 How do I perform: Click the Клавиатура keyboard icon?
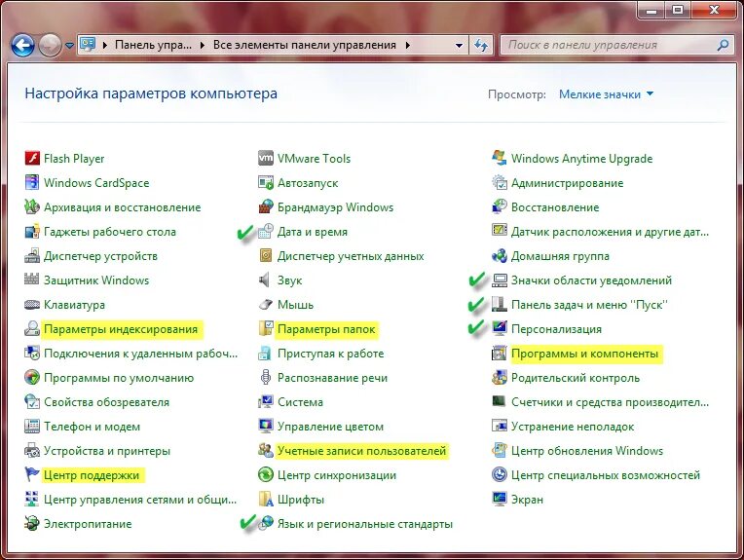tap(32, 304)
